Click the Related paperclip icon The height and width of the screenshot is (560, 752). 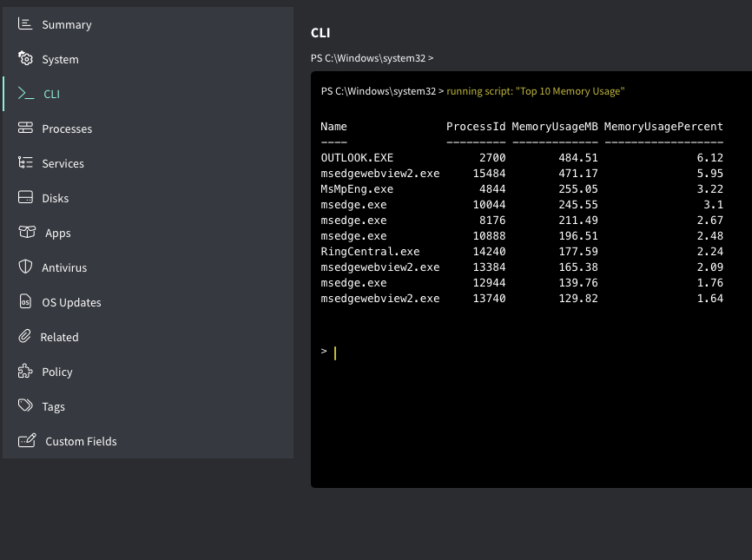(25, 336)
